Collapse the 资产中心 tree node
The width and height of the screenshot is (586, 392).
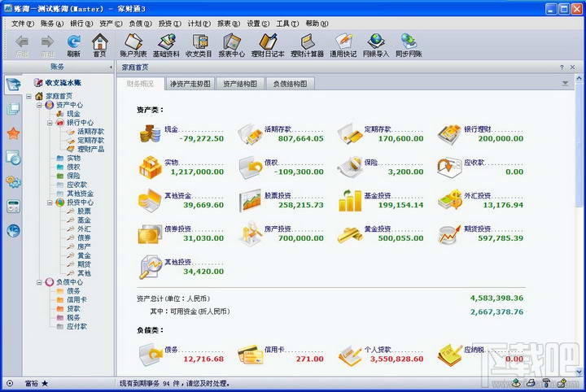click(39, 105)
